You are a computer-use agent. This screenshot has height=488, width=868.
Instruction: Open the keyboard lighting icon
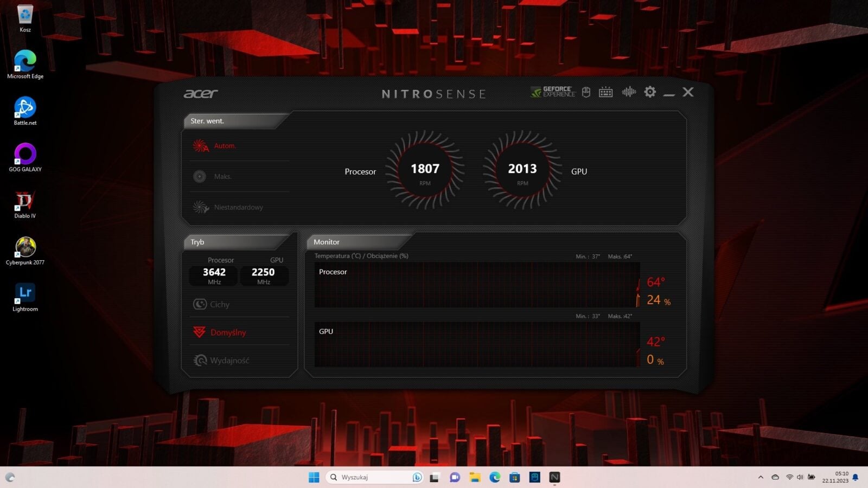coord(605,92)
